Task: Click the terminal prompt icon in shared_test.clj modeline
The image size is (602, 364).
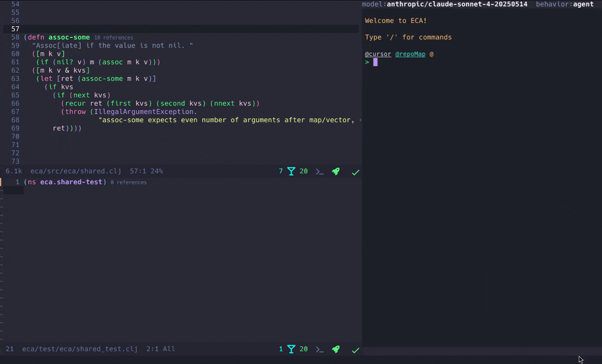Action: click(x=319, y=349)
